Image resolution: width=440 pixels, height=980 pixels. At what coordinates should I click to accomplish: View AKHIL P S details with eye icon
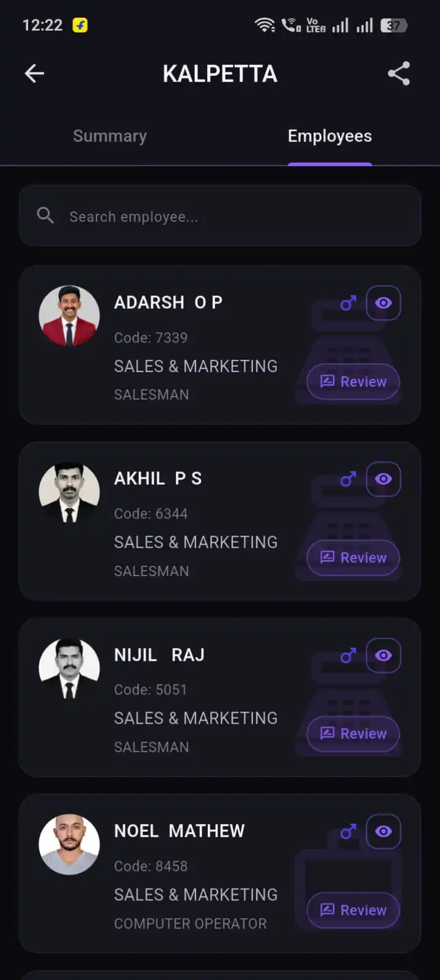tap(384, 479)
